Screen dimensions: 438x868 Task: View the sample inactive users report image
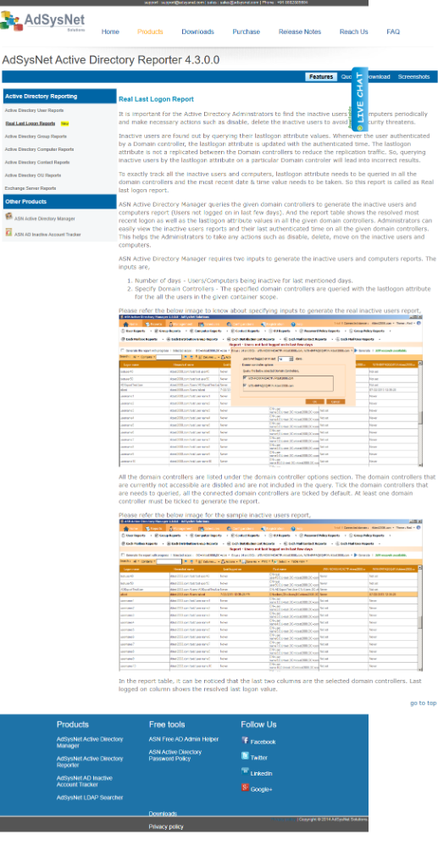pos(271,595)
